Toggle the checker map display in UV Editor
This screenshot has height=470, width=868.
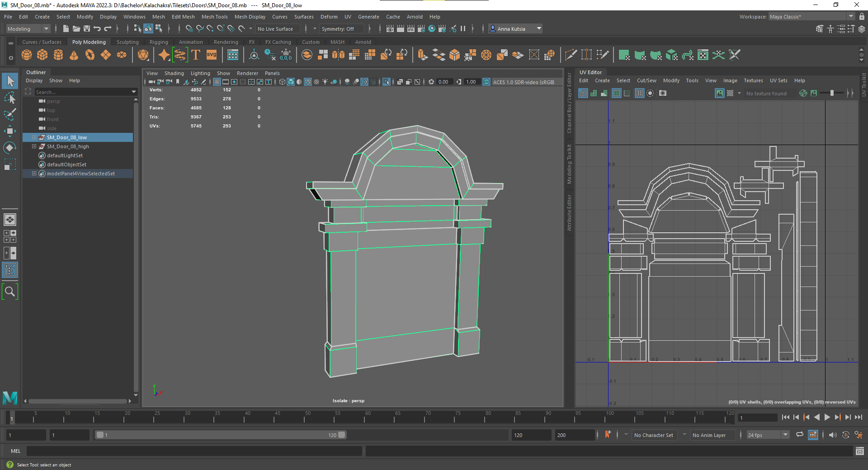pos(730,93)
